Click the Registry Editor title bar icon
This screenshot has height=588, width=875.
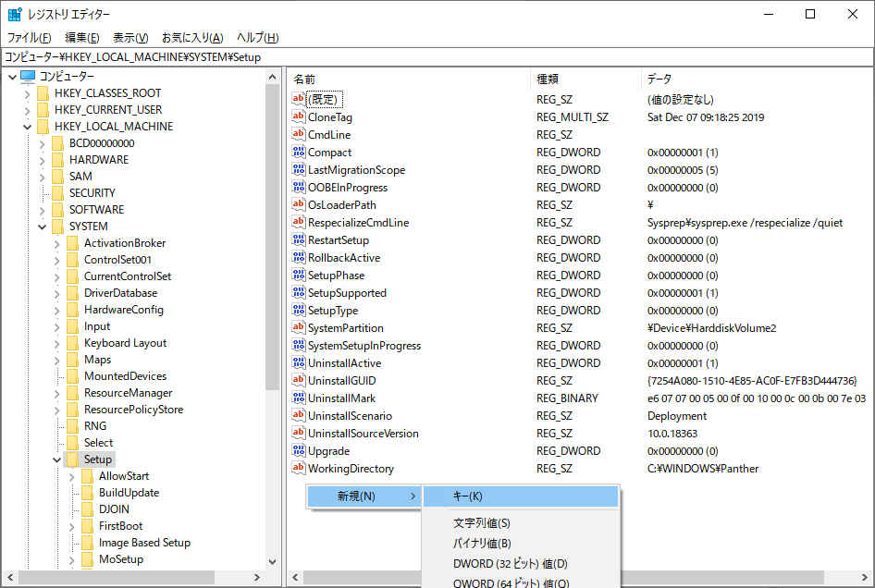pos(15,15)
